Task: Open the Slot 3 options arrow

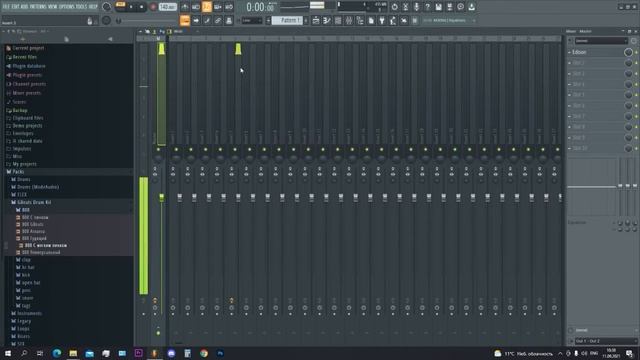Action: 570,74
